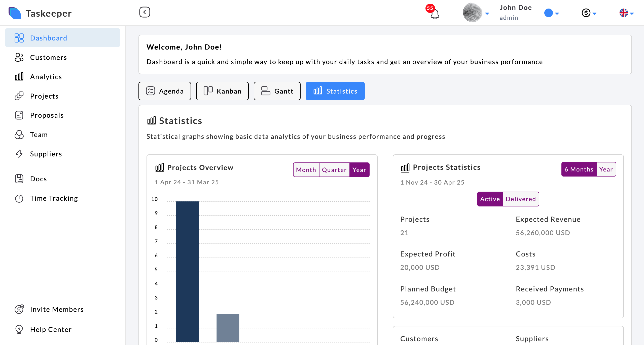Open the Help Center
This screenshot has width=644, height=345.
[51, 329]
